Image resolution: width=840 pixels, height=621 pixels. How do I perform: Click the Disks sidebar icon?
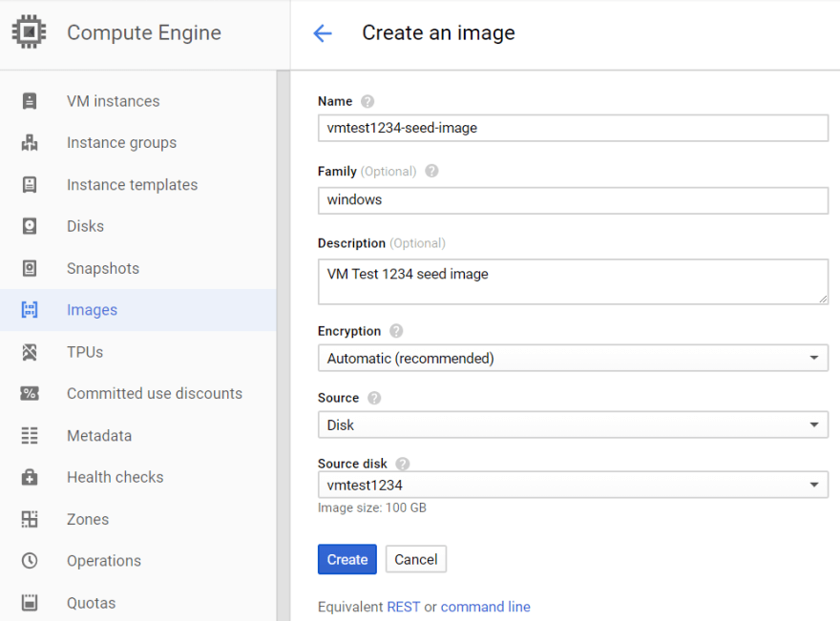tap(30, 226)
